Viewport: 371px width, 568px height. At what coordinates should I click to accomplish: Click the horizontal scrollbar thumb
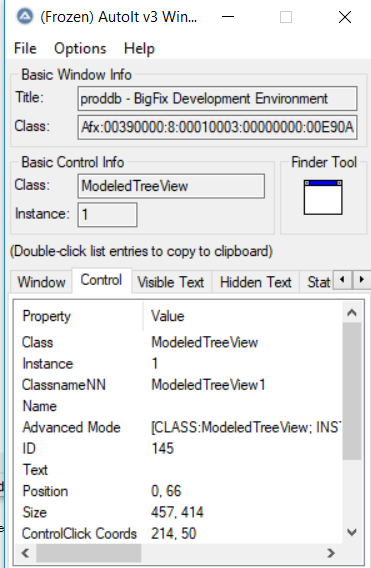[88, 553]
